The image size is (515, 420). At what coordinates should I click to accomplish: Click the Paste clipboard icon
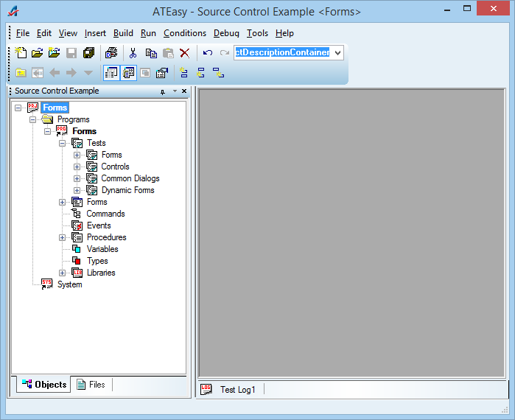point(168,53)
